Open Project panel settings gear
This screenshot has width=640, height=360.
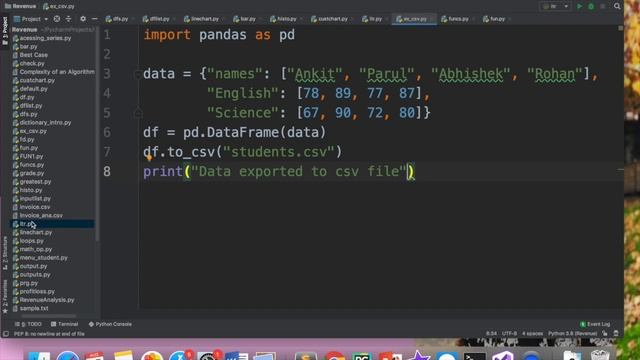click(x=83, y=19)
